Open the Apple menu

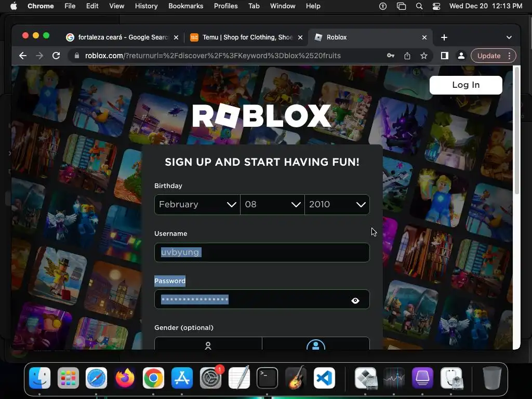14,6
